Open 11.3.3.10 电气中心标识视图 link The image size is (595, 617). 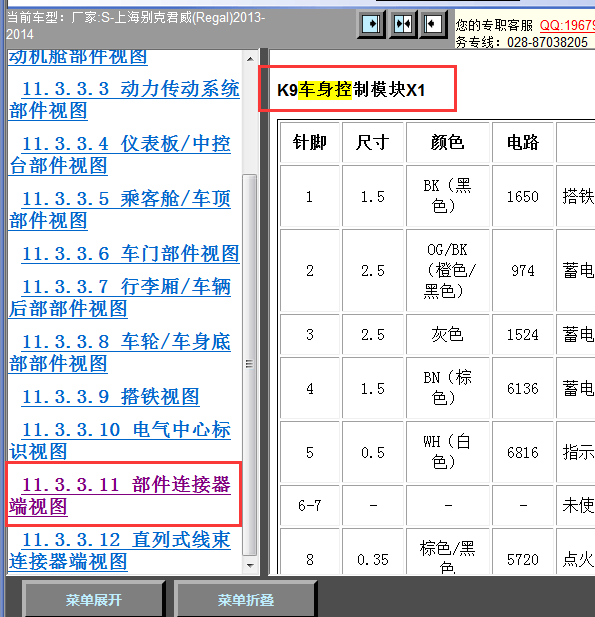click(x=119, y=440)
